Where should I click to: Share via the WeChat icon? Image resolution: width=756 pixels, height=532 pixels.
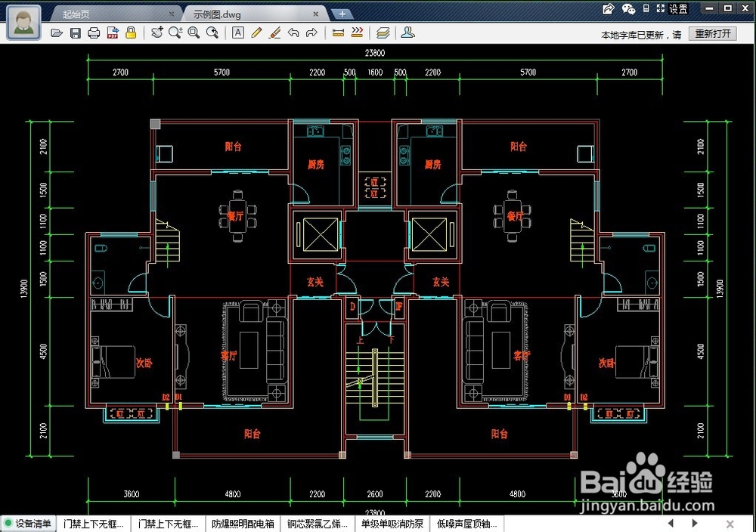pyautogui.click(x=628, y=8)
